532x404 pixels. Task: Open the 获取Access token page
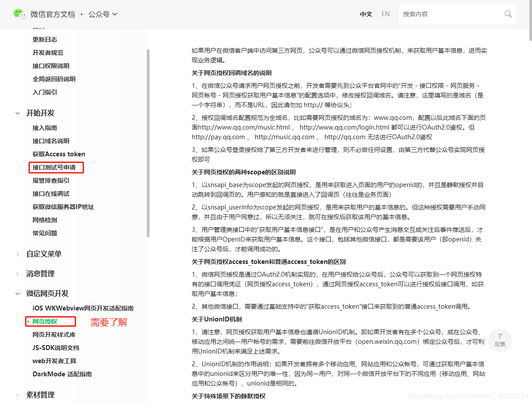click(59, 154)
